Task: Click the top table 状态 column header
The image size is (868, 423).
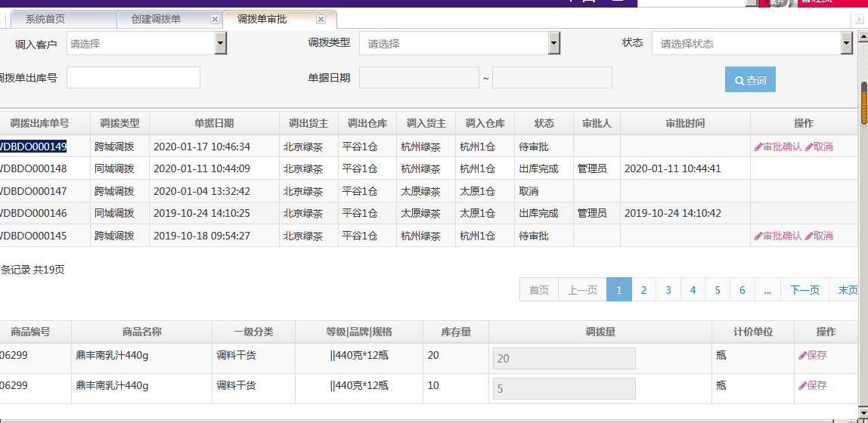Action: point(544,123)
